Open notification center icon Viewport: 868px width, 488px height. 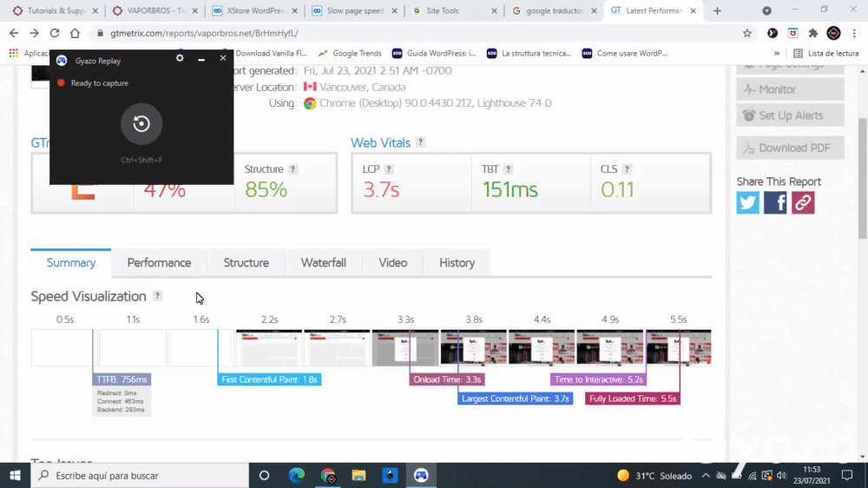(847, 475)
